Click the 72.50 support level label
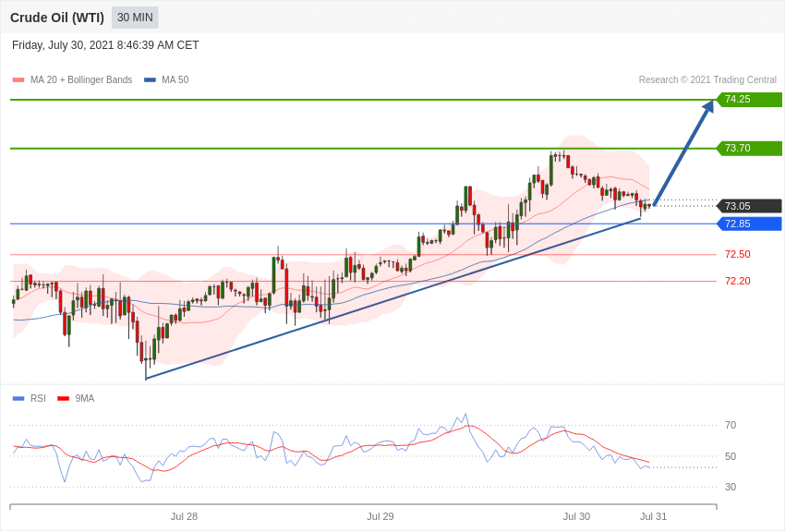 [738, 254]
